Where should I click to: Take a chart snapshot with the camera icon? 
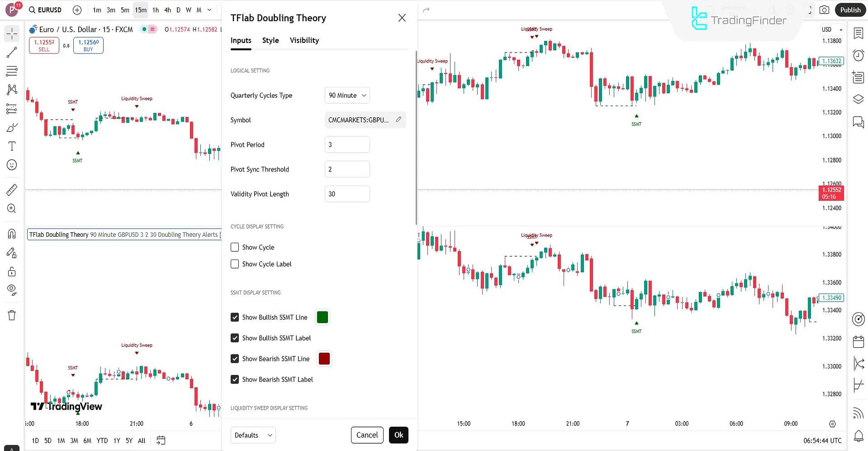pos(825,10)
